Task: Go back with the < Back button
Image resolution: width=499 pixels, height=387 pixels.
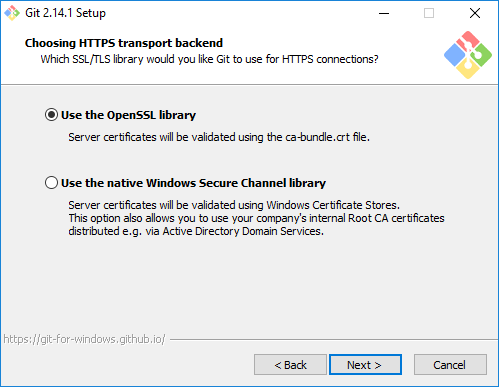Action: (290, 365)
